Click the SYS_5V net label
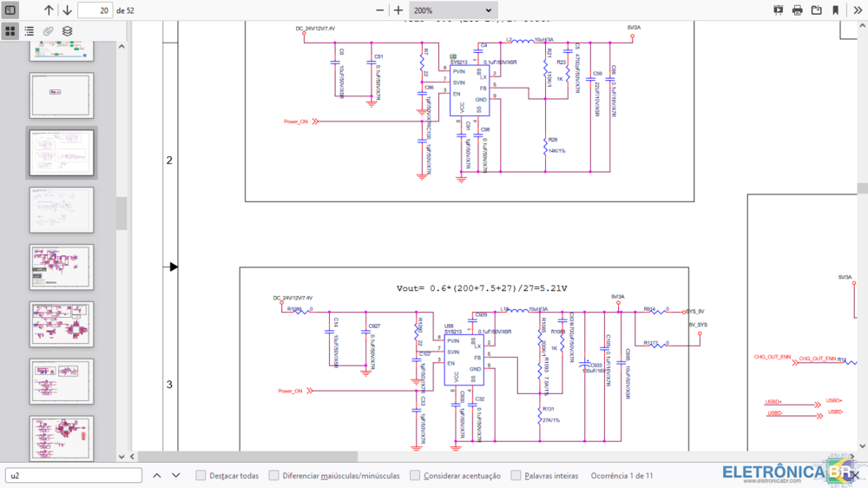Screen dimensions: 868x488 coord(695,312)
